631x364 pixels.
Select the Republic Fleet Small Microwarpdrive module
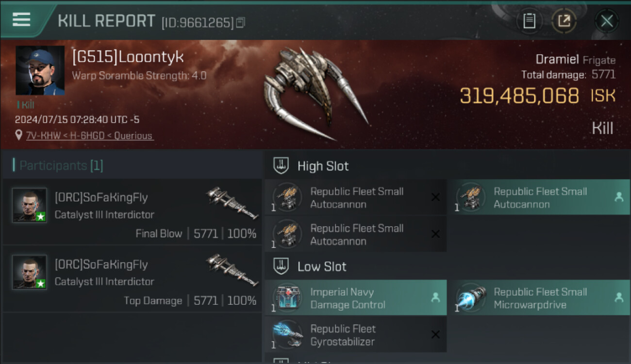539,298
